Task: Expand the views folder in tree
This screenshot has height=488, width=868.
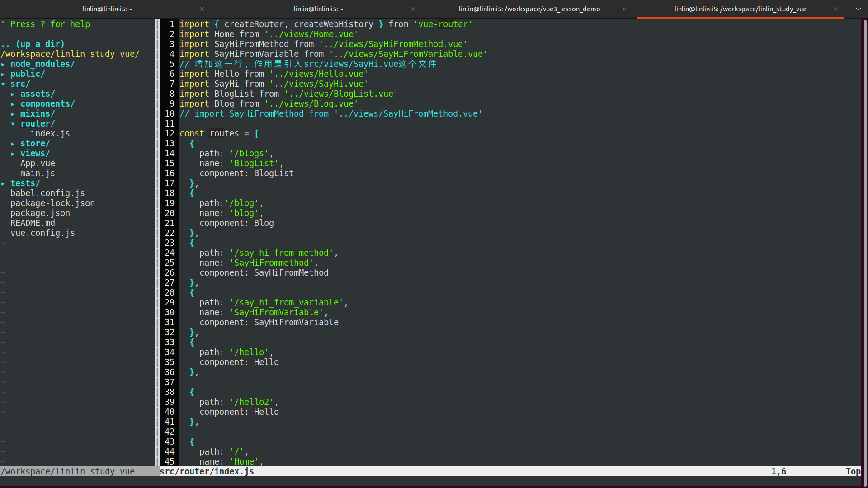Action: [35, 154]
